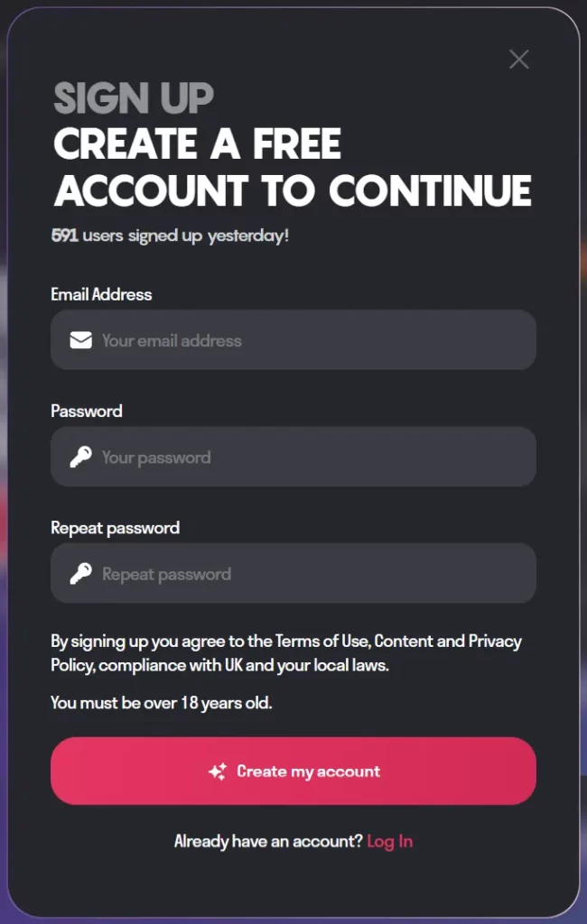Open the Log In link

coord(389,841)
